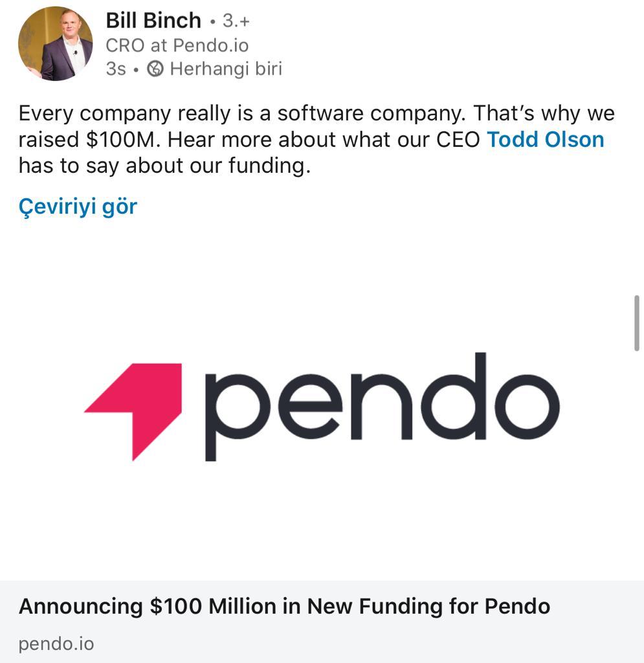Click the '3s' post timestamp
This screenshot has width=644, height=663.
coord(116,69)
